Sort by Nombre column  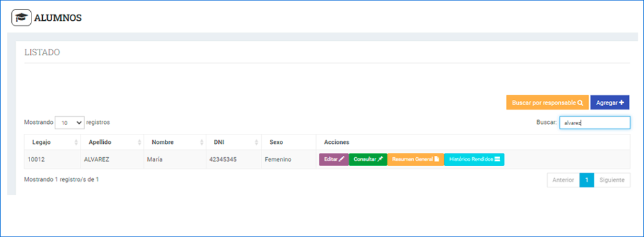[x=174, y=142]
